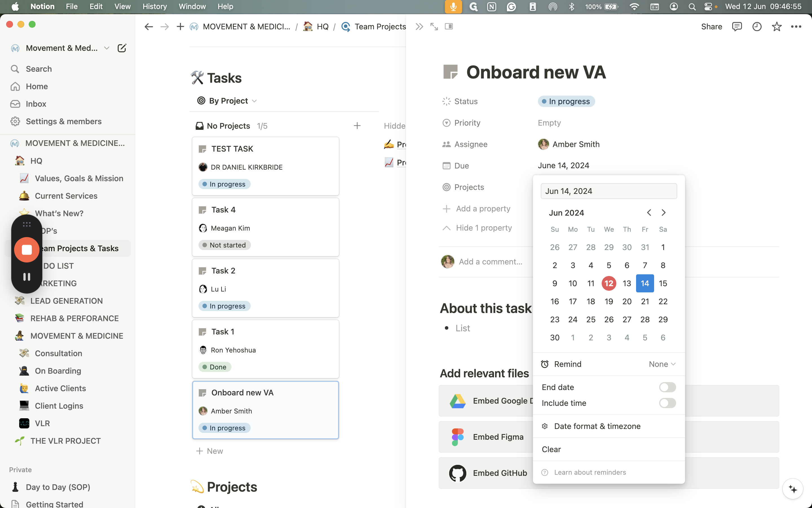The image size is (812, 508).
Task: Open the Remind None dropdown
Action: coord(662,364)
